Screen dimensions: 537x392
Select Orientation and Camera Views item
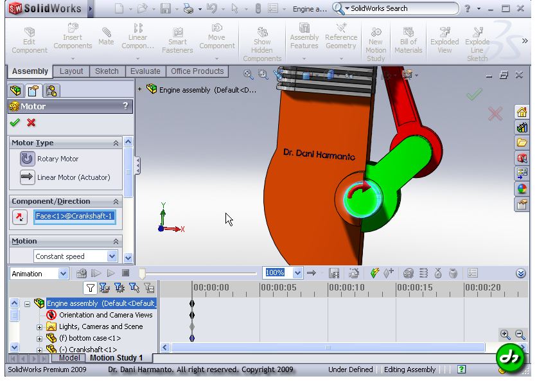click(106, 316)
